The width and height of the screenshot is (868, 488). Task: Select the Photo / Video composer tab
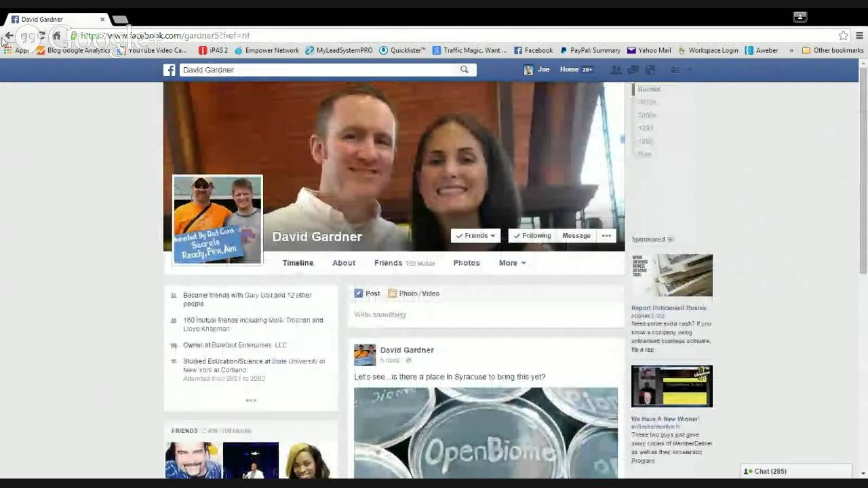coord(414,293)
